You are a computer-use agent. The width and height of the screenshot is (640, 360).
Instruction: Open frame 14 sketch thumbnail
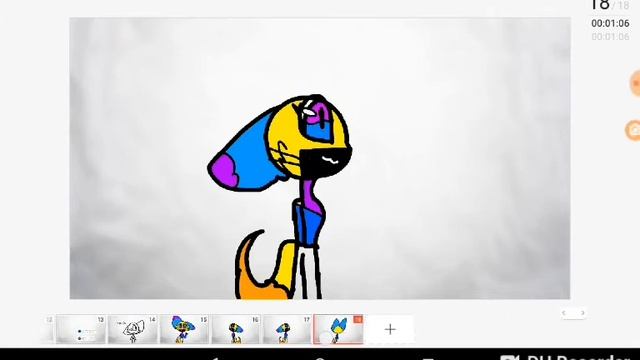[x=132, y=329]
